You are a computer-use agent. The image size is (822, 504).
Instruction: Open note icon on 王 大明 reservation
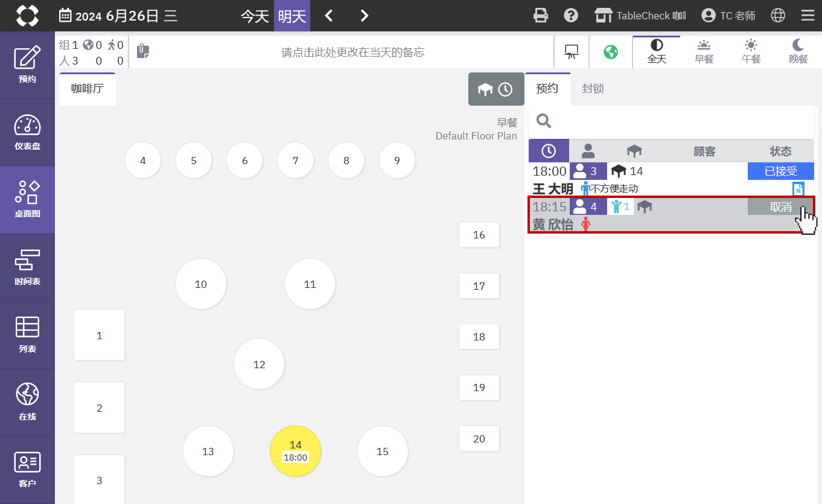click(798, 189)
